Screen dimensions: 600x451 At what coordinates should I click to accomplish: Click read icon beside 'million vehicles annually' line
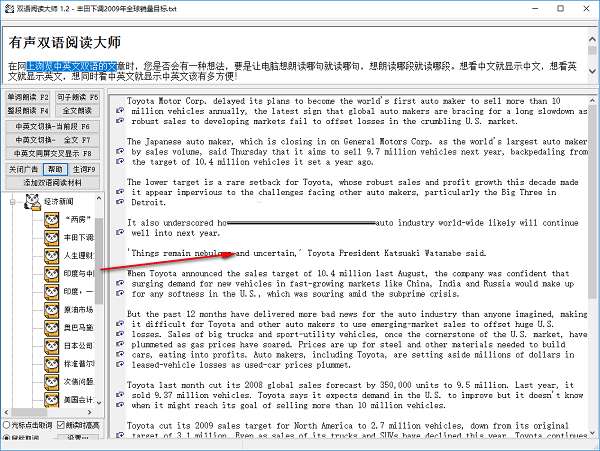tap(120, 111)
